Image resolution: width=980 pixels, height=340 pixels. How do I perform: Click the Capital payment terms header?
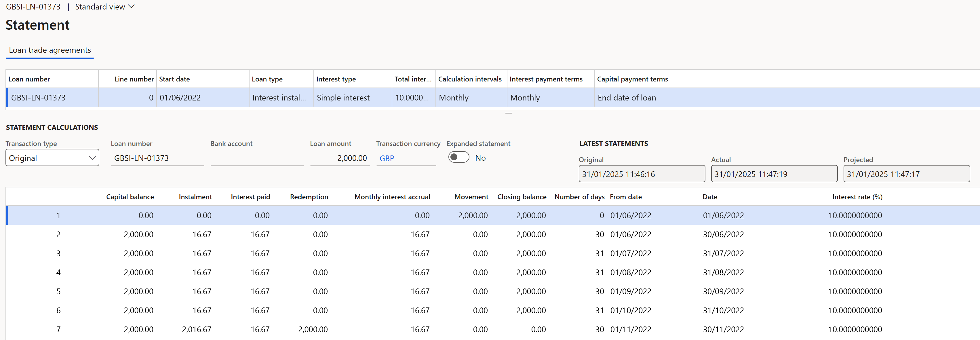pyautogui.click(x=632, y=79)
